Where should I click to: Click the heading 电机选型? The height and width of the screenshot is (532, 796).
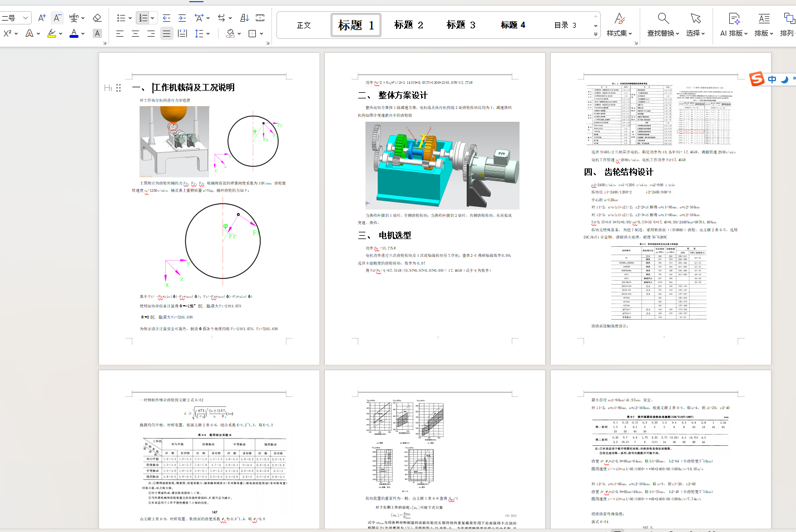[395, 236]
